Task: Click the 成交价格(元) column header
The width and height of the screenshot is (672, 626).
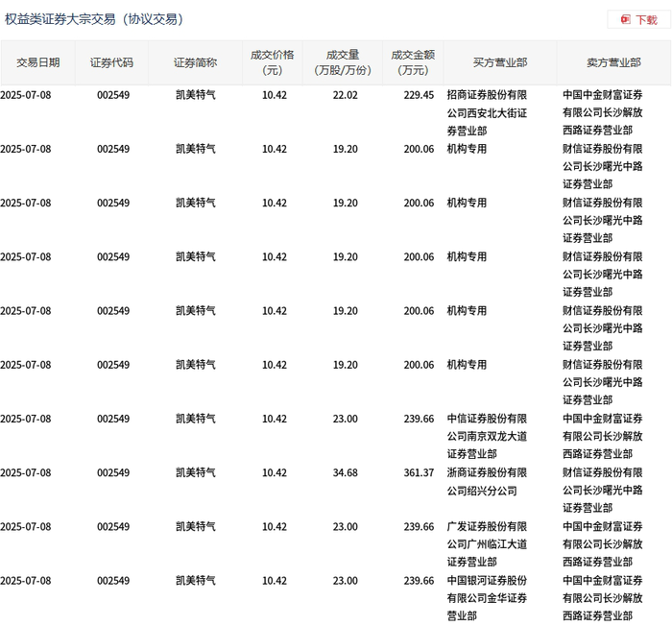Action: coord(272,62)
